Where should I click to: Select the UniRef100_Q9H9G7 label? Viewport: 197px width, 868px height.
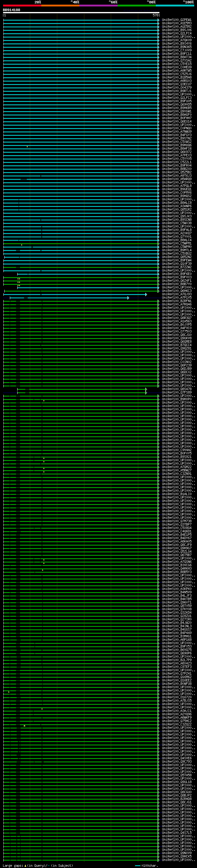[x=176, y=548]
